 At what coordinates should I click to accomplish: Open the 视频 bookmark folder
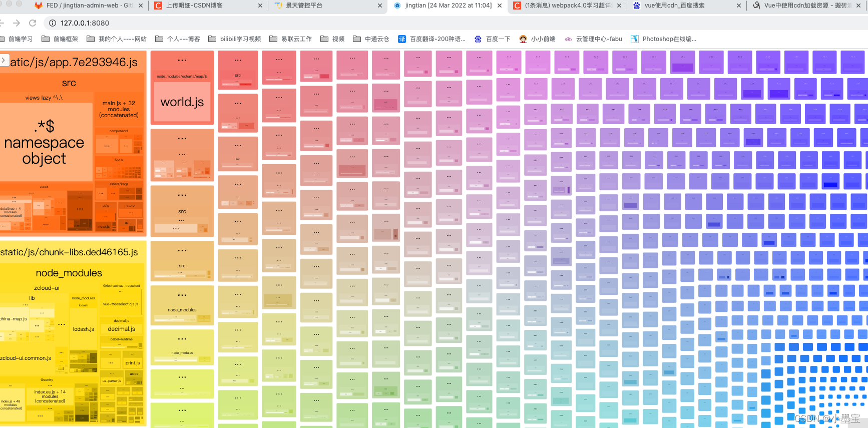(332, 39)
